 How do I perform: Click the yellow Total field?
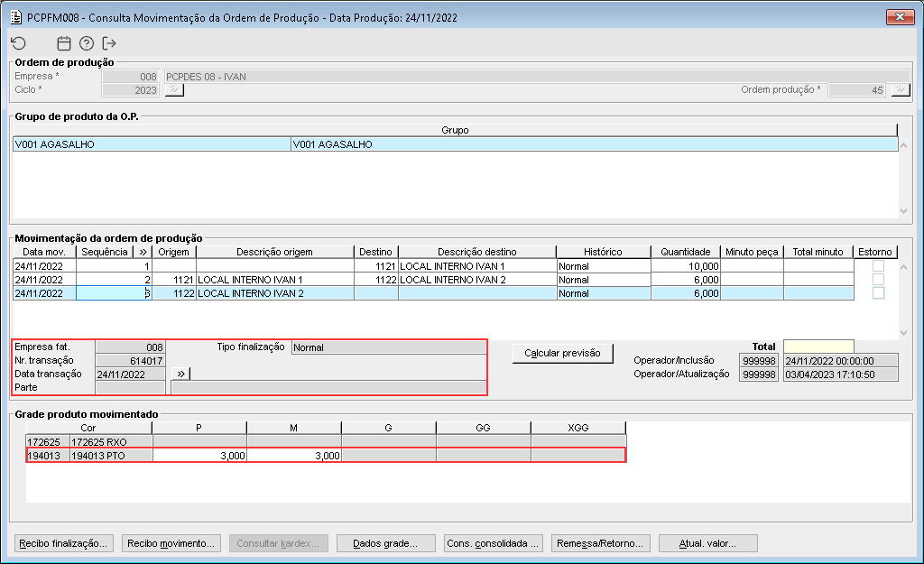tap(818, 347)
